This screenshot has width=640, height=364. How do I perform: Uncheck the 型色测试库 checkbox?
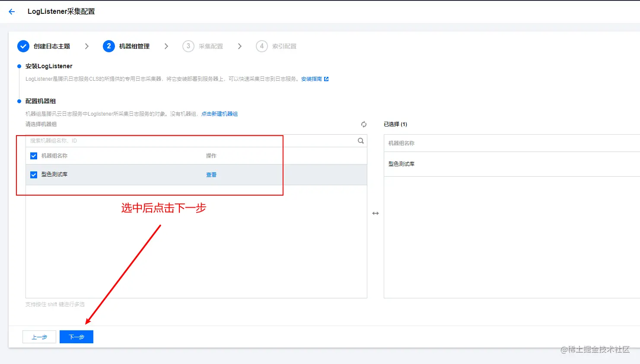click(34, 175)
